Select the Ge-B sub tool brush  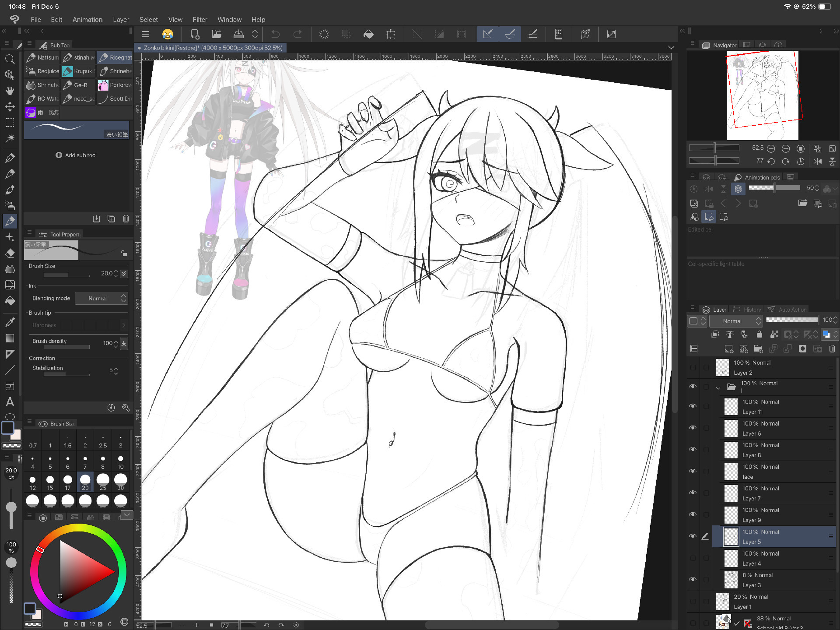(x=78, y=85)
